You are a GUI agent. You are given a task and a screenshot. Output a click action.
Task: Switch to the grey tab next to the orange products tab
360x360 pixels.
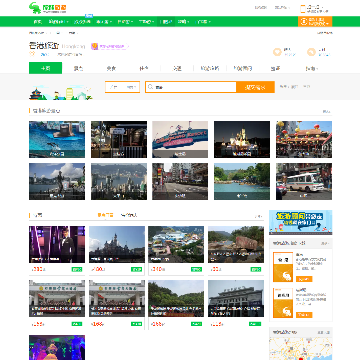(129, 215)
